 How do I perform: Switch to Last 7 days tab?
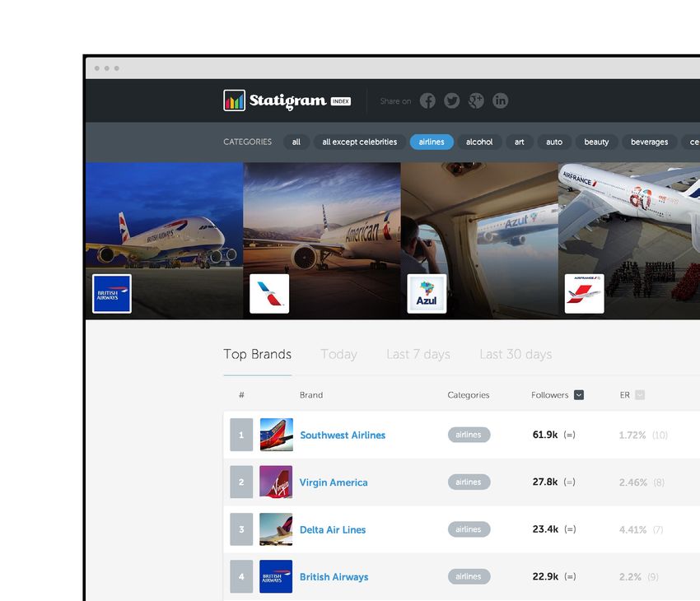[x=418, y=354]
